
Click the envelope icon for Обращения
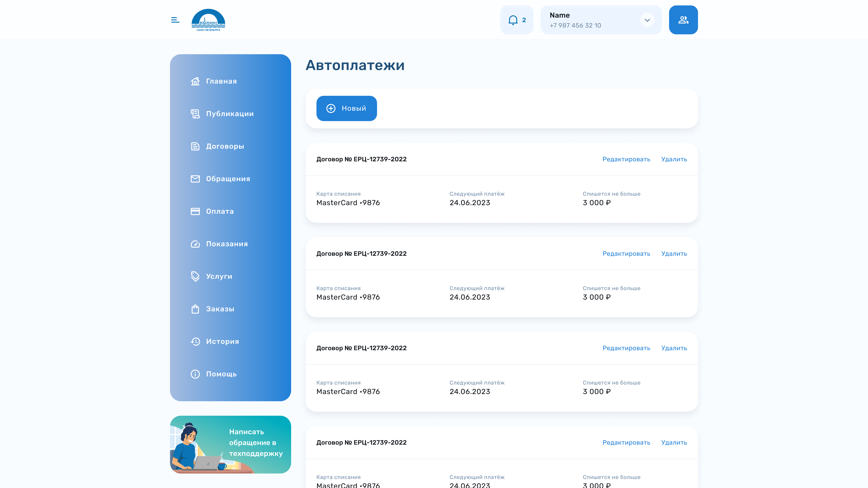point(195,179)
